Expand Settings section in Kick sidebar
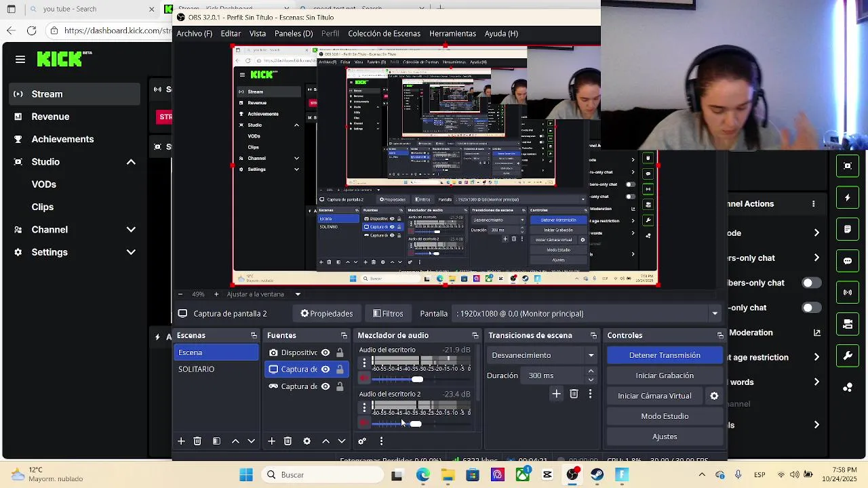The image size is (868, 488). [x=131, y=252]
